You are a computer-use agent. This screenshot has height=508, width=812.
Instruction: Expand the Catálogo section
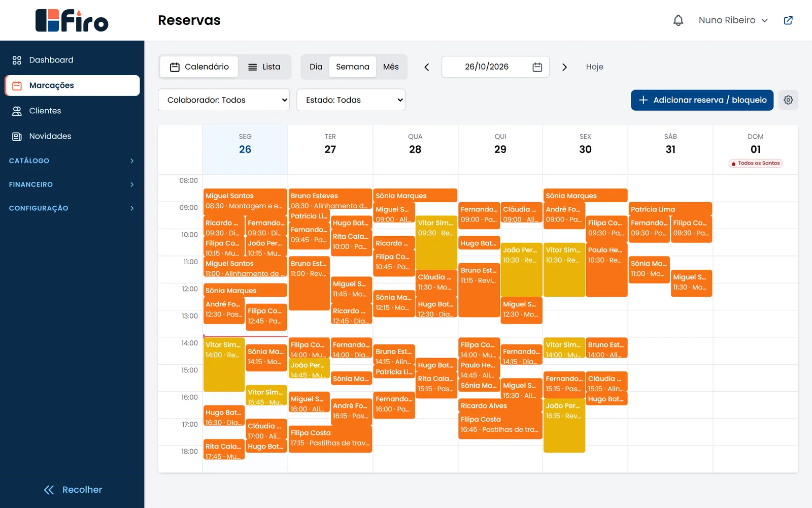(72, 161)
